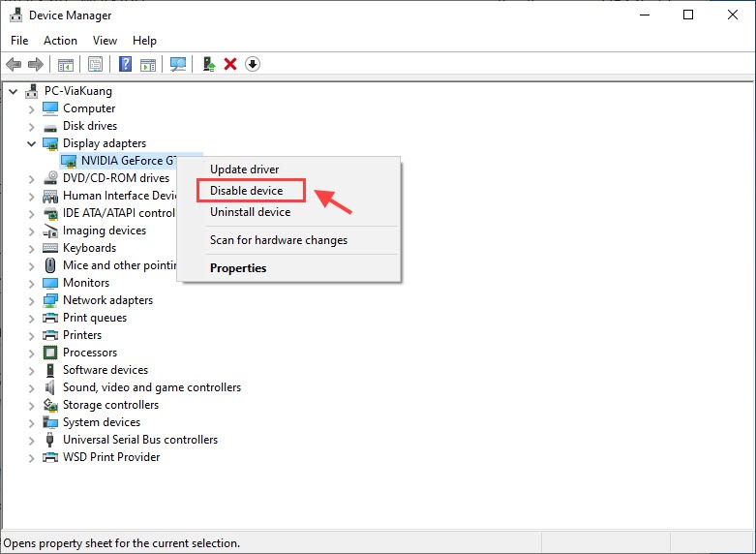The width and height of the screenshot is (756, 554).
Task: Click the Device Manager title bar icon
Action: click(x=15, y=15)
